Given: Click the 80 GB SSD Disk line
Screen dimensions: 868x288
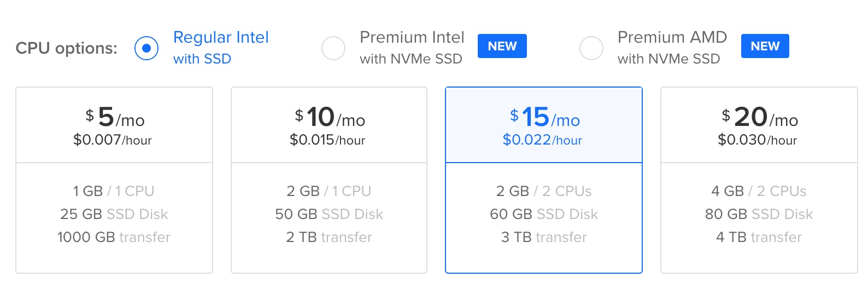Looking at the screenshot, I should [759, 214].
